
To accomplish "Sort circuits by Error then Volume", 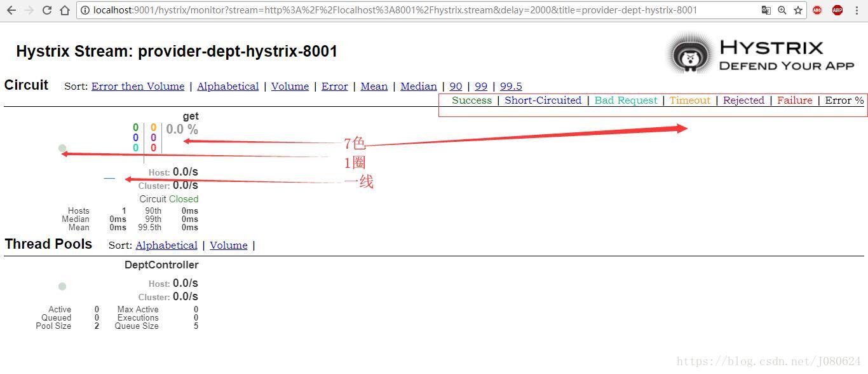I will tap(138, 87).
